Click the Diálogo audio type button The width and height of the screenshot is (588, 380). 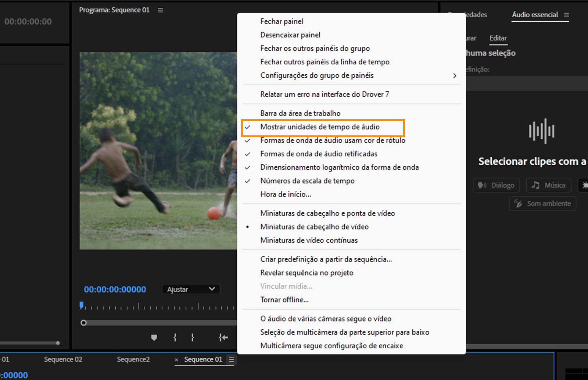click(496, 185)
